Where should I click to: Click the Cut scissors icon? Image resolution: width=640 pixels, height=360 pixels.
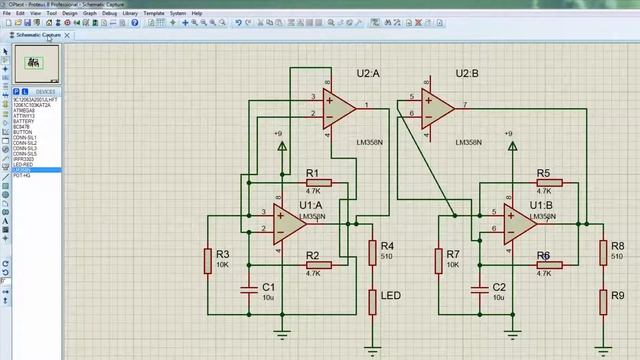(x=260, y=23)
